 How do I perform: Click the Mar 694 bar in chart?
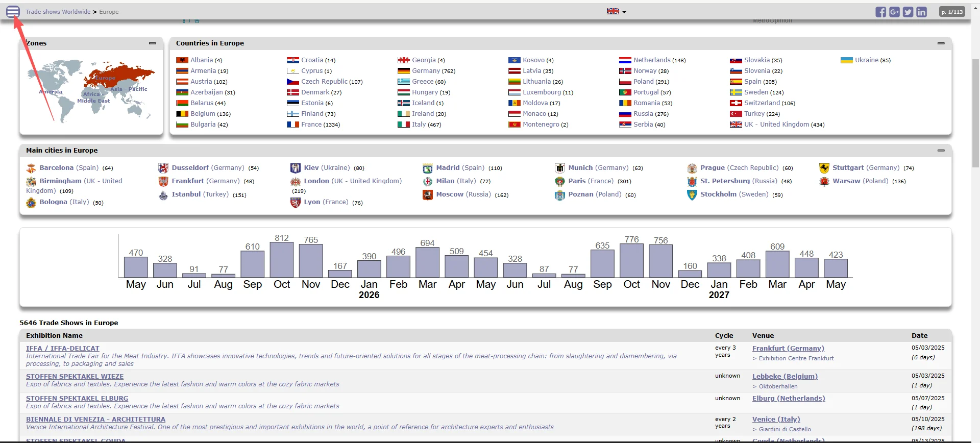[427, 262]
